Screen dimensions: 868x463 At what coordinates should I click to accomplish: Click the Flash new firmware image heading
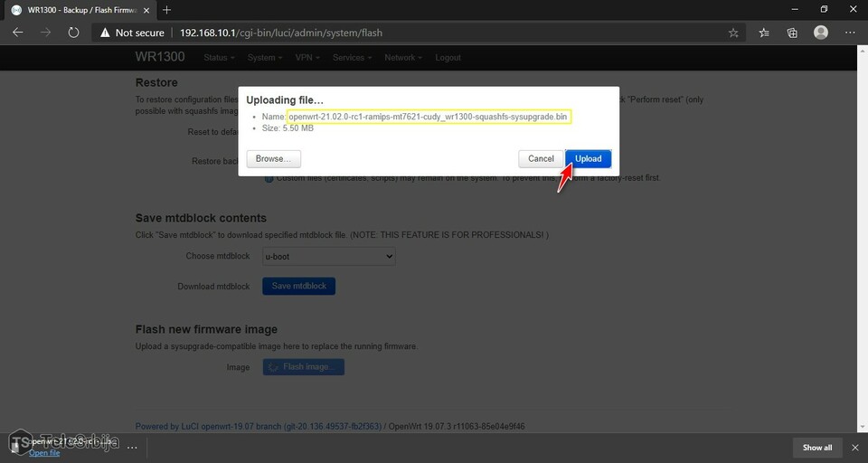[206, 329]
